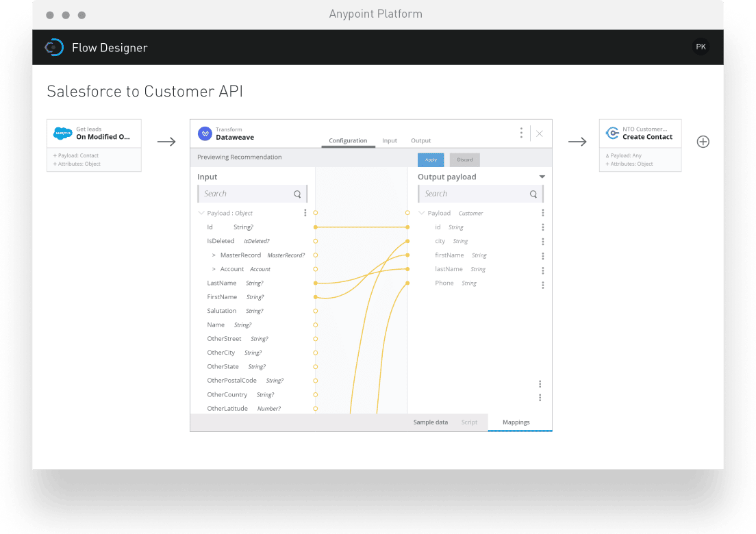
Task: Open the PK user avatar menu
Action: 701,47
